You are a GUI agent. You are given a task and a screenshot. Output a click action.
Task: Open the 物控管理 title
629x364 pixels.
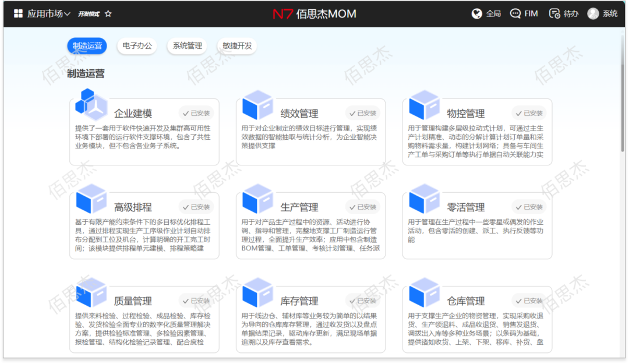(466, 114)
